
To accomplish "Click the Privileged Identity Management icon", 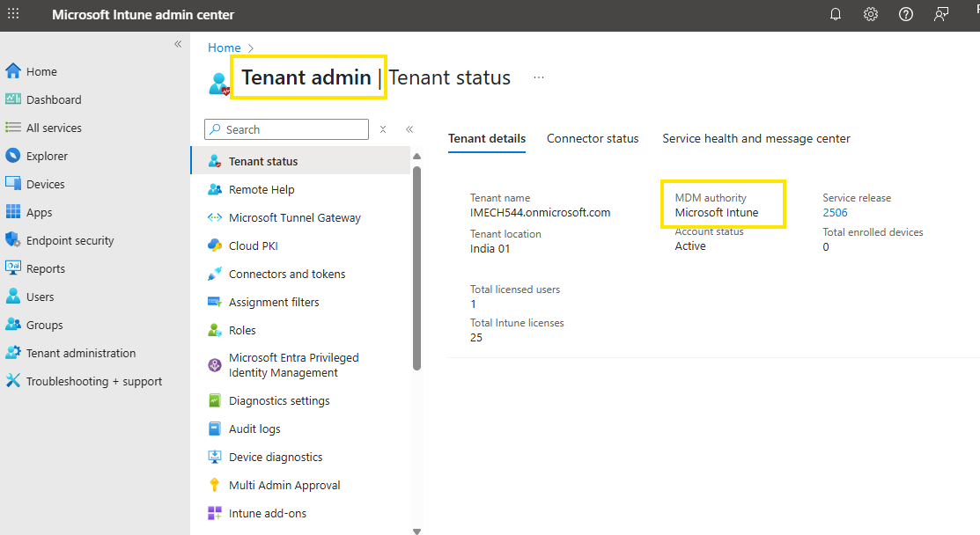I will 214,365.
